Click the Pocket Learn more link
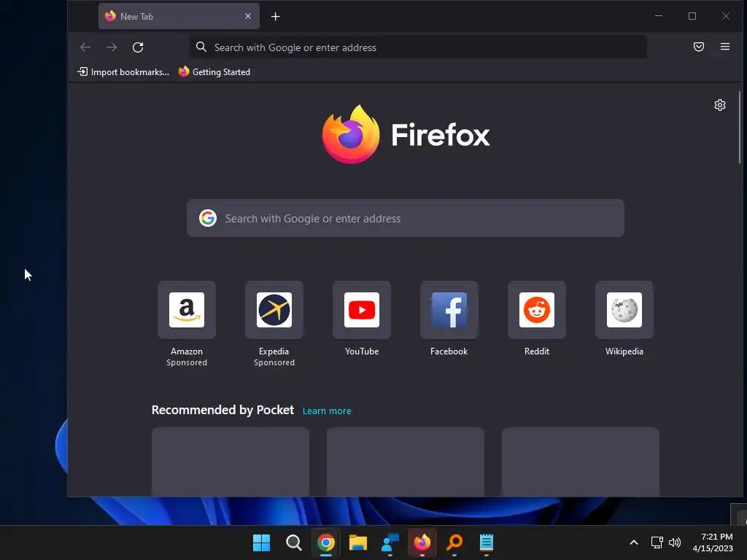The height and width of the screenshot is (560, 747). click(327, 411)
